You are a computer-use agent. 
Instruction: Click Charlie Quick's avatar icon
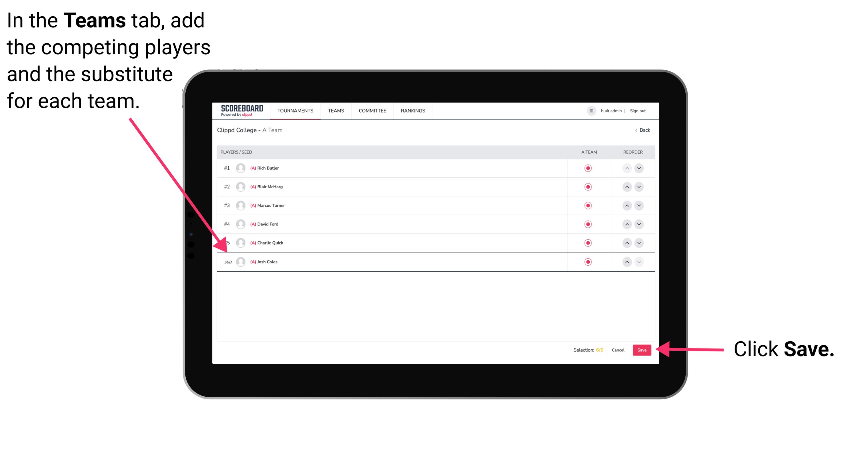coord(241,243)
